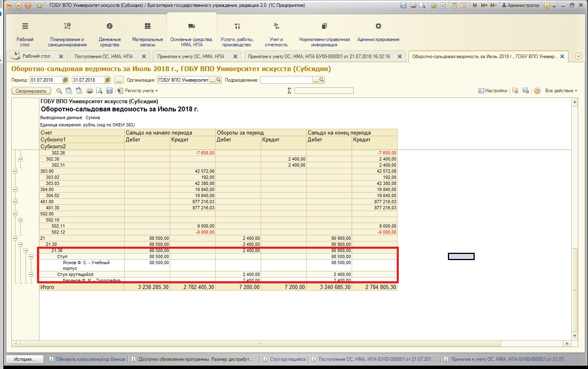Open the Регистр учета dropdown
Viewport: 588px width, 369px height.
pos(138,91)
